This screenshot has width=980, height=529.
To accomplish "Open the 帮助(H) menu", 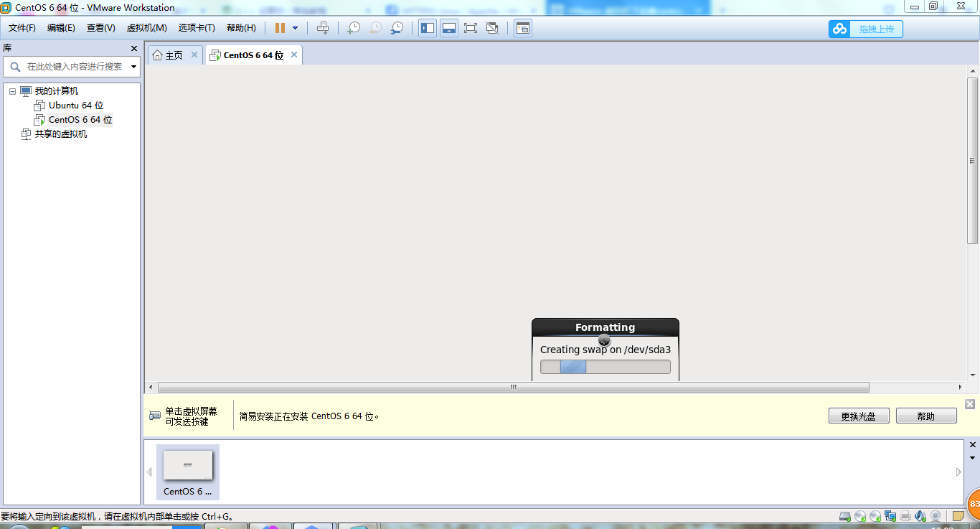I will pyautogui.click(x=241, y=28).
